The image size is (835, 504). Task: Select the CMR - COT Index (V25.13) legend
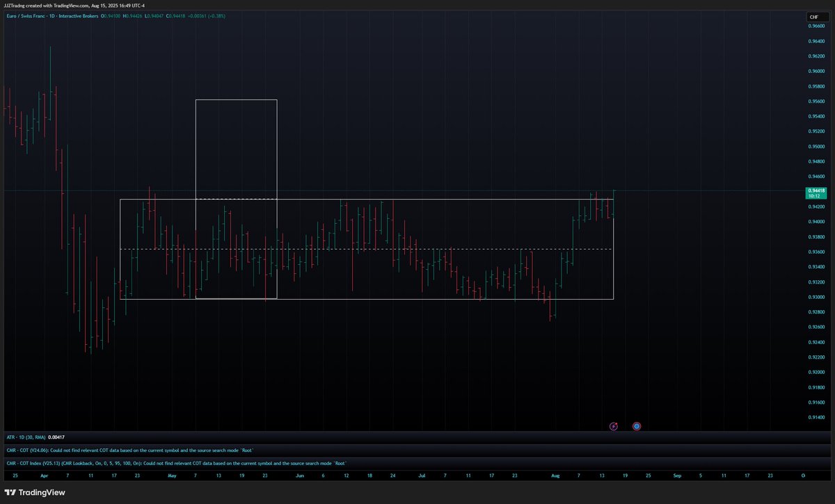(x=176, y=463)
